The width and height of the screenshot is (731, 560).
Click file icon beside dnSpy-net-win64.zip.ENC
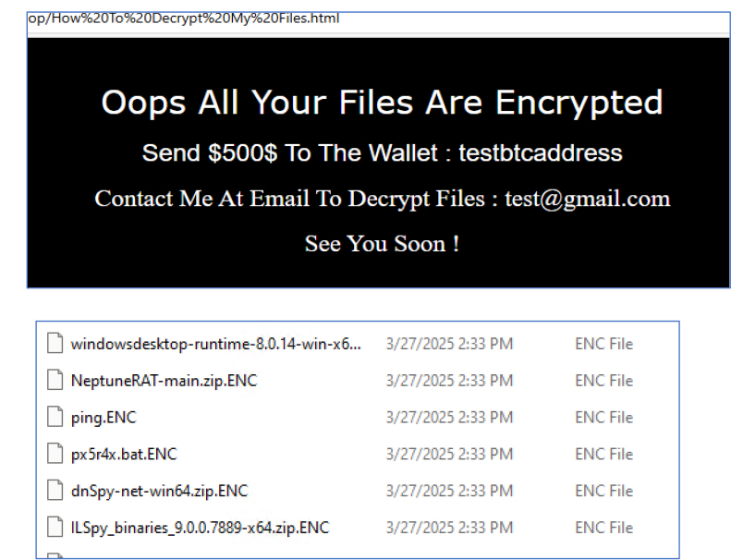[55, 491]
